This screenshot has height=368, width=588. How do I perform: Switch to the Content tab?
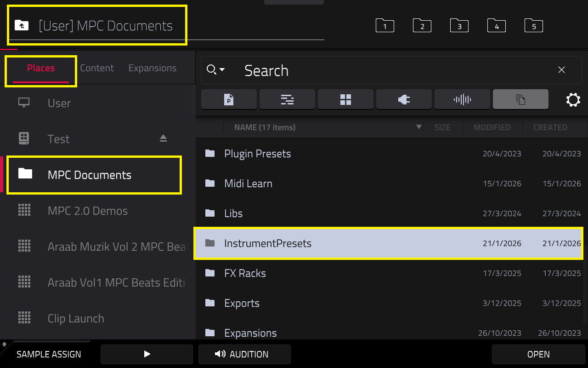pyautogui.click(x=97, y=68)
